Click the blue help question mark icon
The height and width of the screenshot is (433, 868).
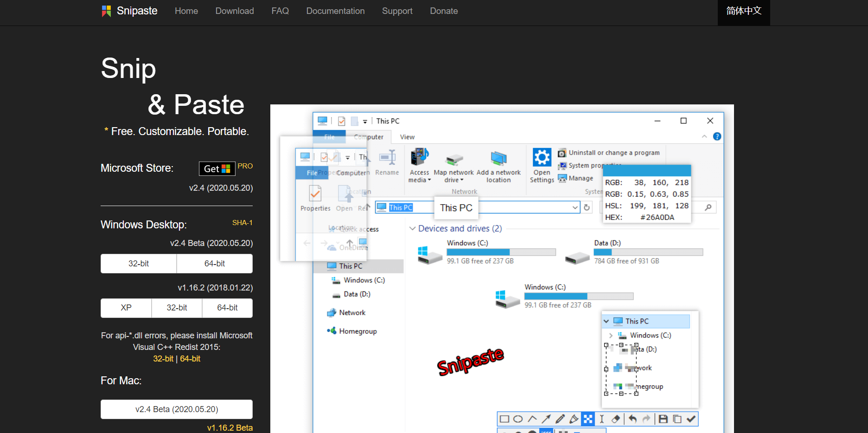(717, 136)
